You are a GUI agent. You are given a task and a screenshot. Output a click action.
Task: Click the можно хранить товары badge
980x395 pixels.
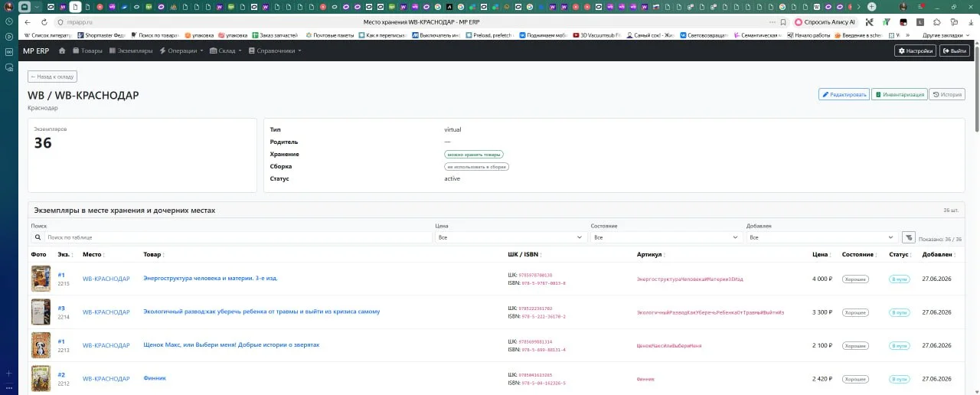tap(474, 154)
